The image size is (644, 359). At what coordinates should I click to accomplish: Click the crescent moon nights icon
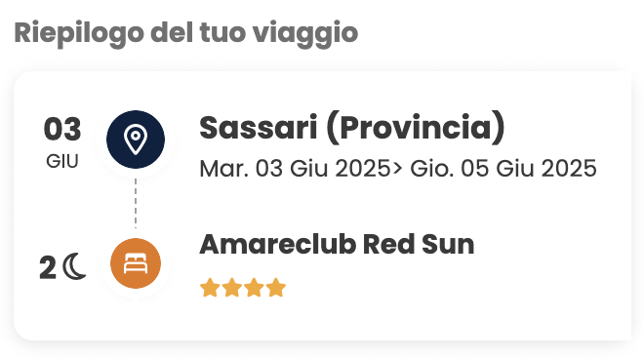click(x=75, y=266)
